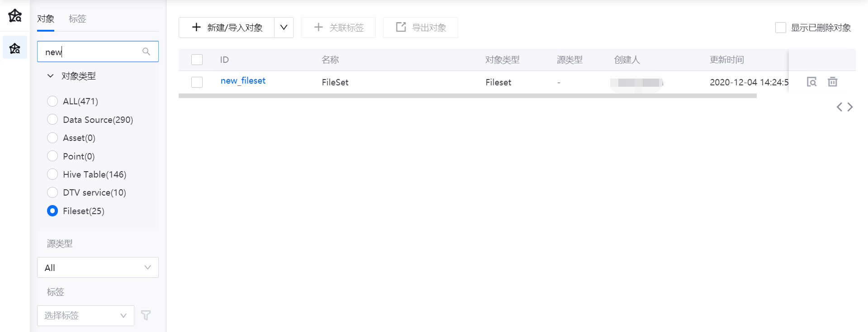Select Fileset(25) radio button
This screenshot has height=332, width=868.
click(52, 211)
